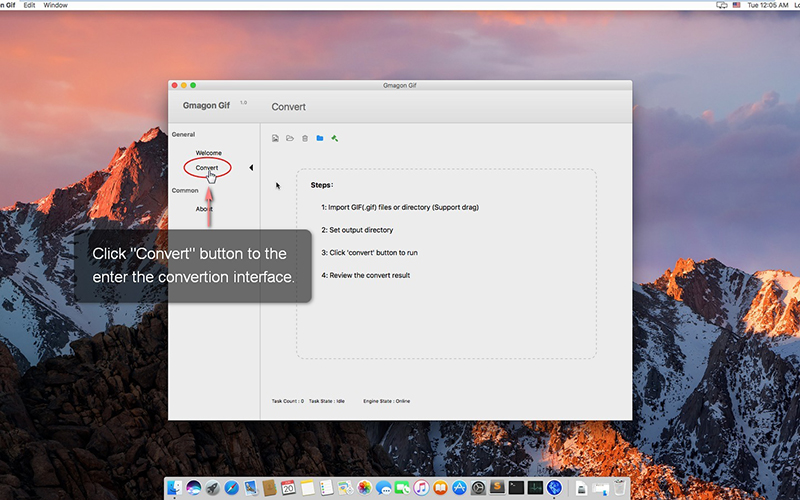Screen dimensions: 800x500
Task: Click 'Task Count : 0' status text
Action: click(x=288, y=401)
